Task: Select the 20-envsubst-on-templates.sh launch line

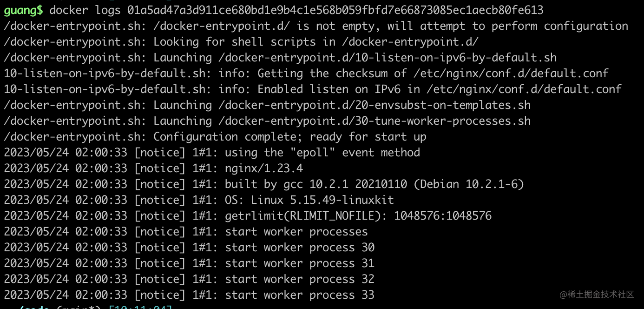Action: (267, 105)
